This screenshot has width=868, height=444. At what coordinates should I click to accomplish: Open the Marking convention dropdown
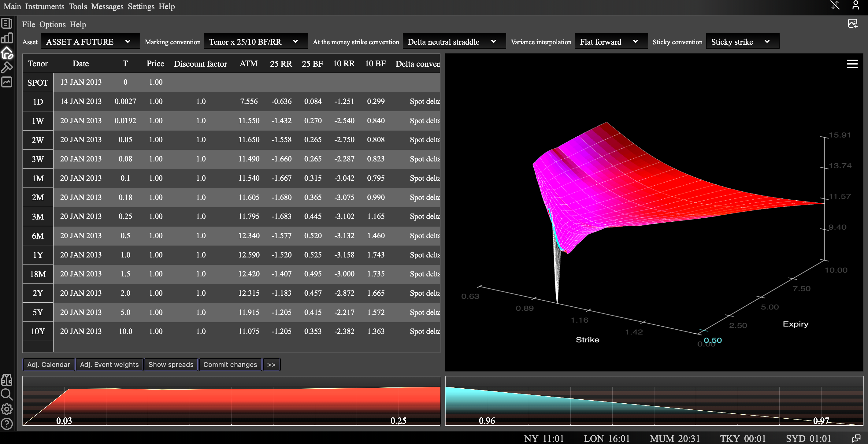pos(255,42)
